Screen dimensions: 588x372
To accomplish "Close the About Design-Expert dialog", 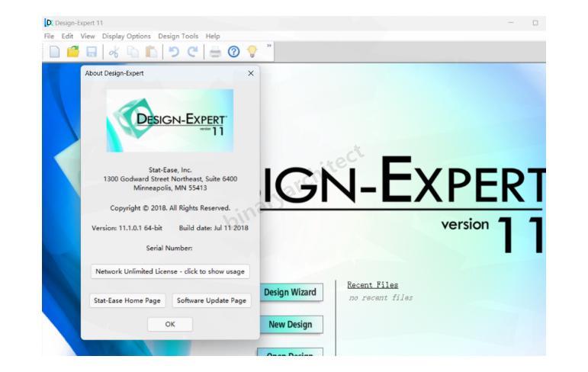I will click(x=251, y=73).
